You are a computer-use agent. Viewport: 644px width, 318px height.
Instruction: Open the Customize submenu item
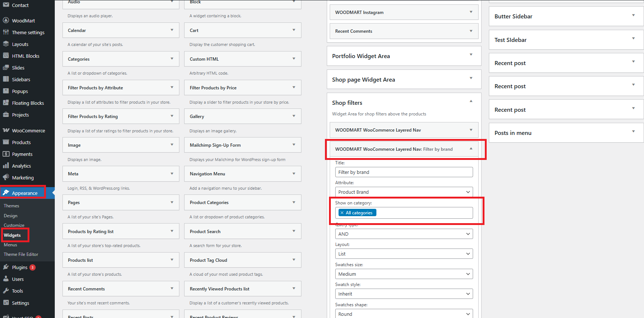(x=14, y=225)
